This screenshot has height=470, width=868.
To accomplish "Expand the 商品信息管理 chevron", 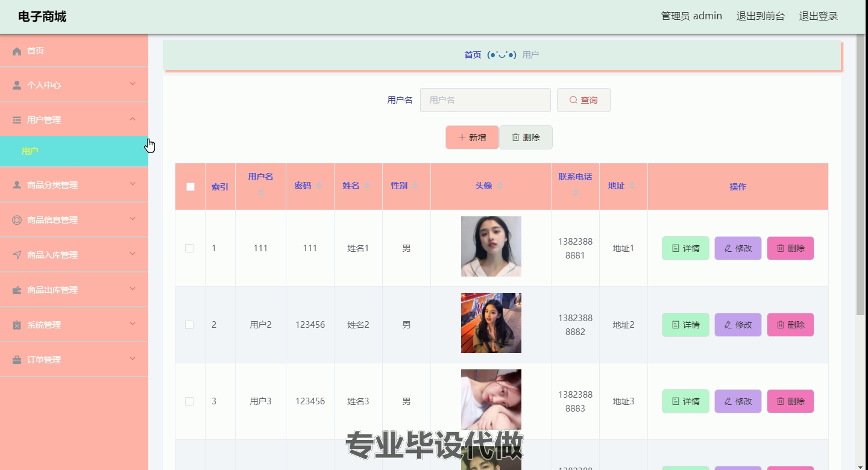I will (133, 219).
